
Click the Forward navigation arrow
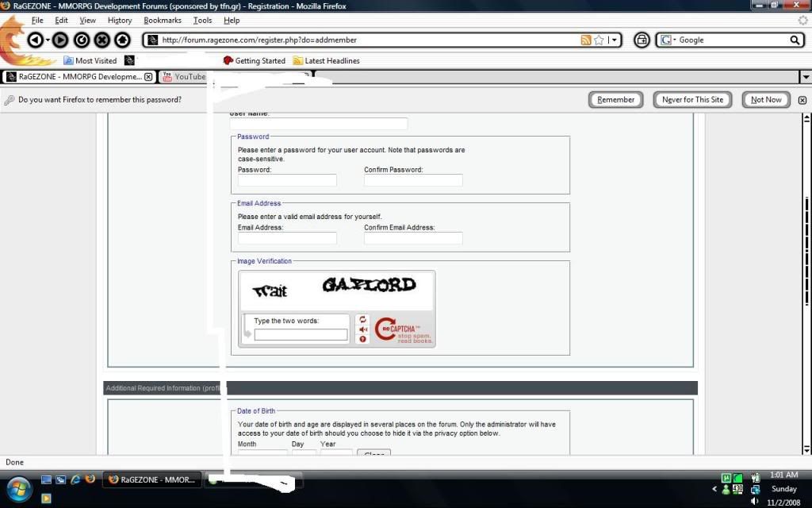pos(60,40)
